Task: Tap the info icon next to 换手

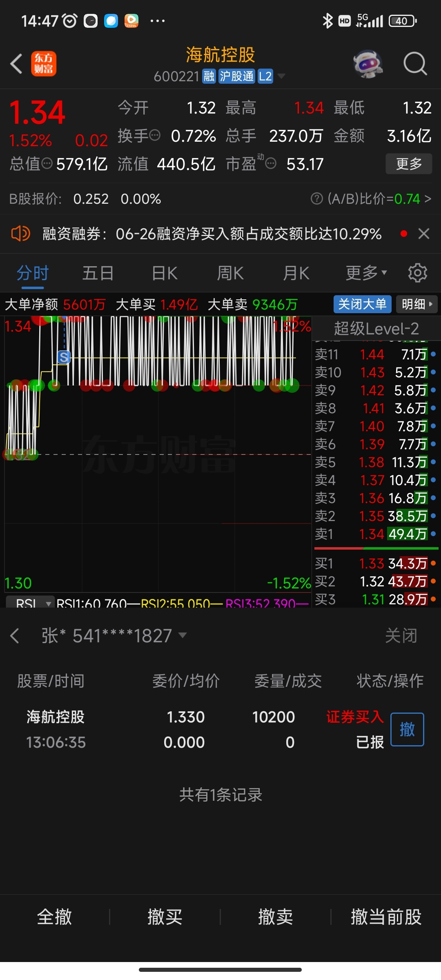Action: coord(155,135)
